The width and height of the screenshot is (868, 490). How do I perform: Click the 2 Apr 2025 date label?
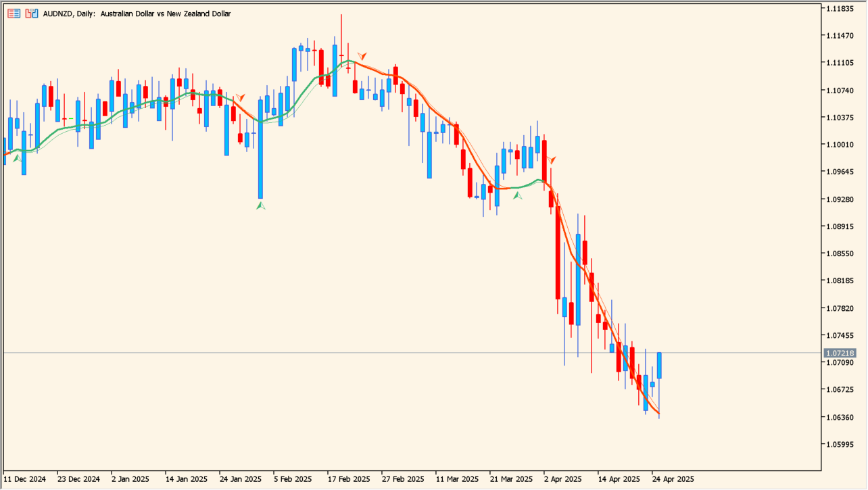pyautogui.click(x=563, y=479)
